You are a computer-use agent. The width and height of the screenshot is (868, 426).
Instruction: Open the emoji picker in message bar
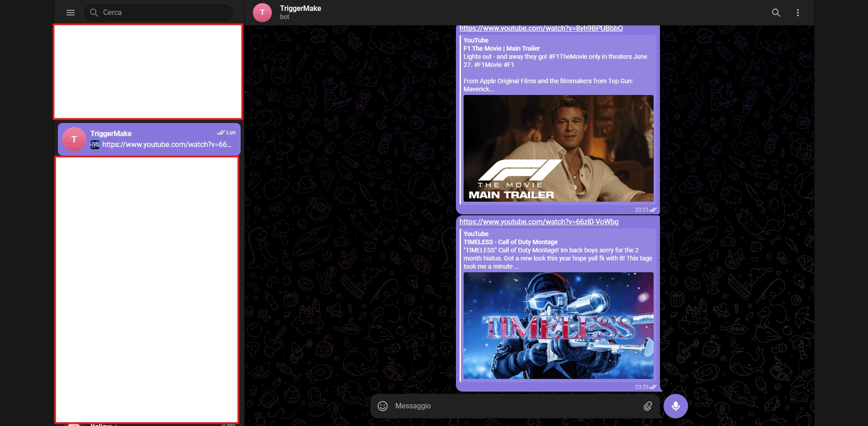383,406
